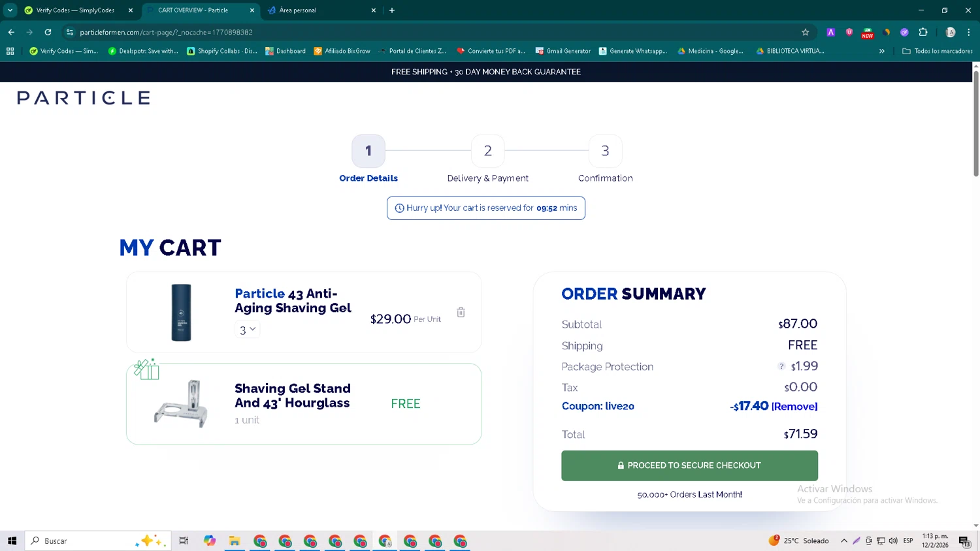Switch to the 'Área personal' tab
Viewport: 980px width, 551px height.
[x=321, y=10]
